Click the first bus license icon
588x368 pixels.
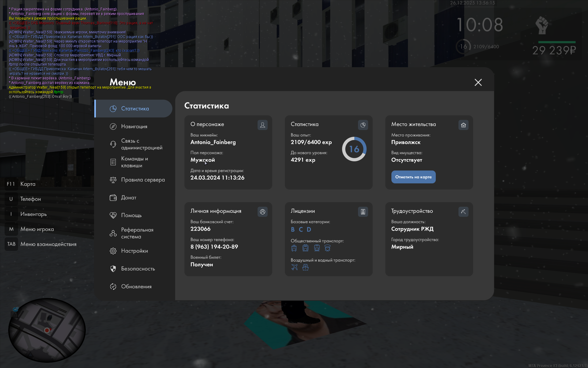(294, 248)
